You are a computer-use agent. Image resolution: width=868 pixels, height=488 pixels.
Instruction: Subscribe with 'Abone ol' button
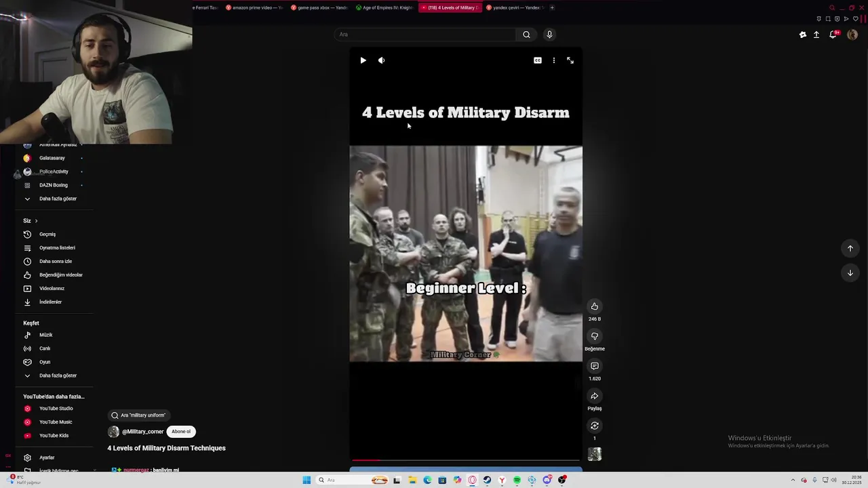pos(181,432)
